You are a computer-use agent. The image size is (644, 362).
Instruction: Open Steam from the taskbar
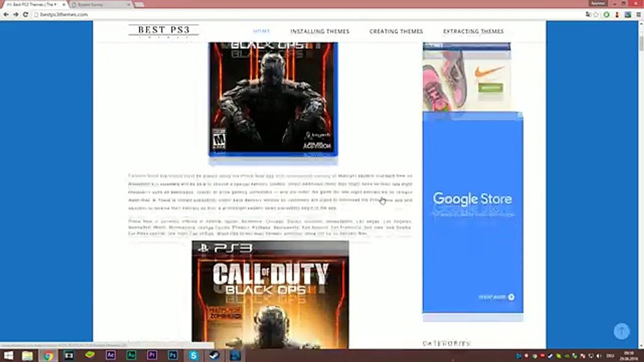pos(214,356)
